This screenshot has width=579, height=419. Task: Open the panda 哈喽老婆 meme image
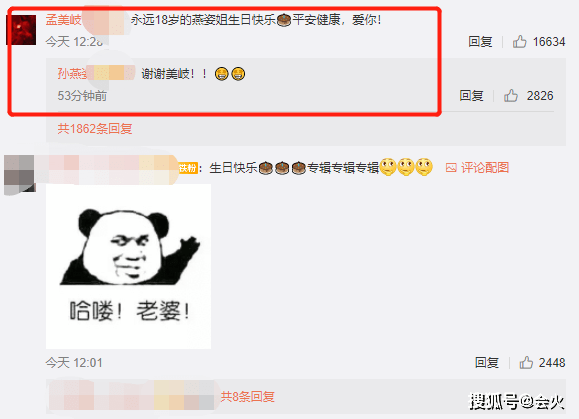129,267
